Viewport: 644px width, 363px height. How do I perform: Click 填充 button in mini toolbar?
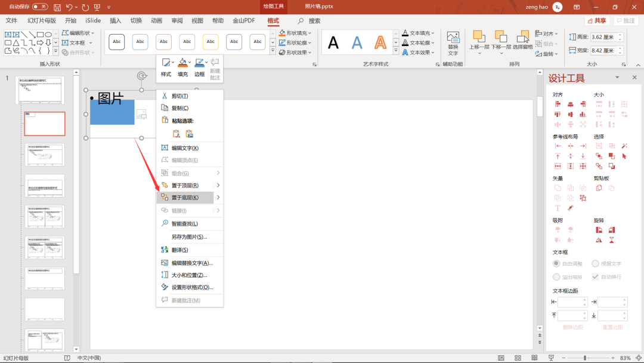pyautogui.click(x=183, y=68)
